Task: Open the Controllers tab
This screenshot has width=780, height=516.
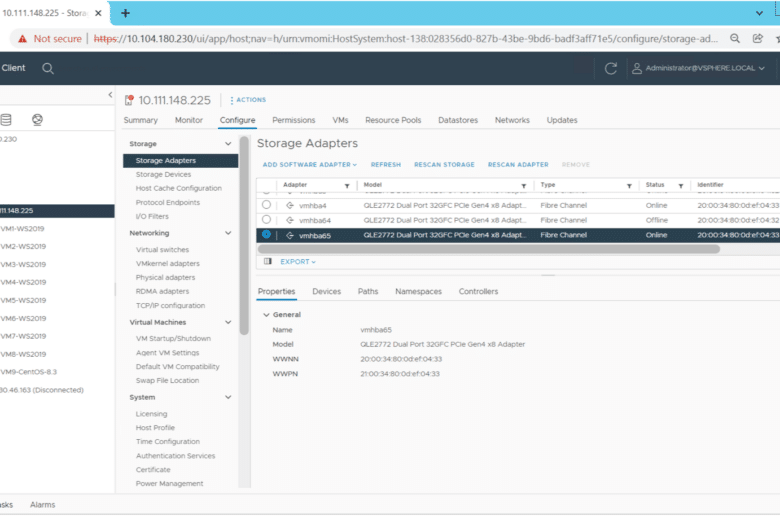Action: click(x=478, y=292)
